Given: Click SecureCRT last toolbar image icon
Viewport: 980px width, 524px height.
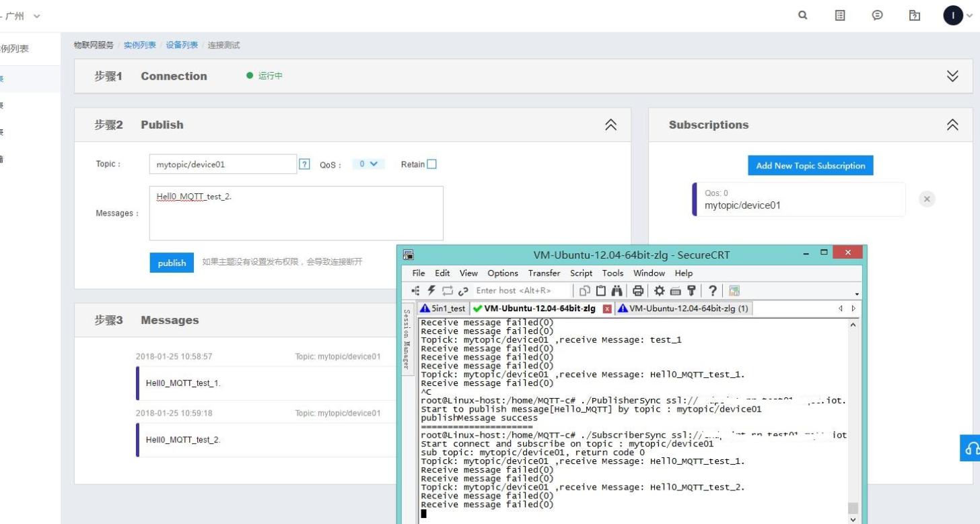Looking at the screenshot, I should (734, 290).
